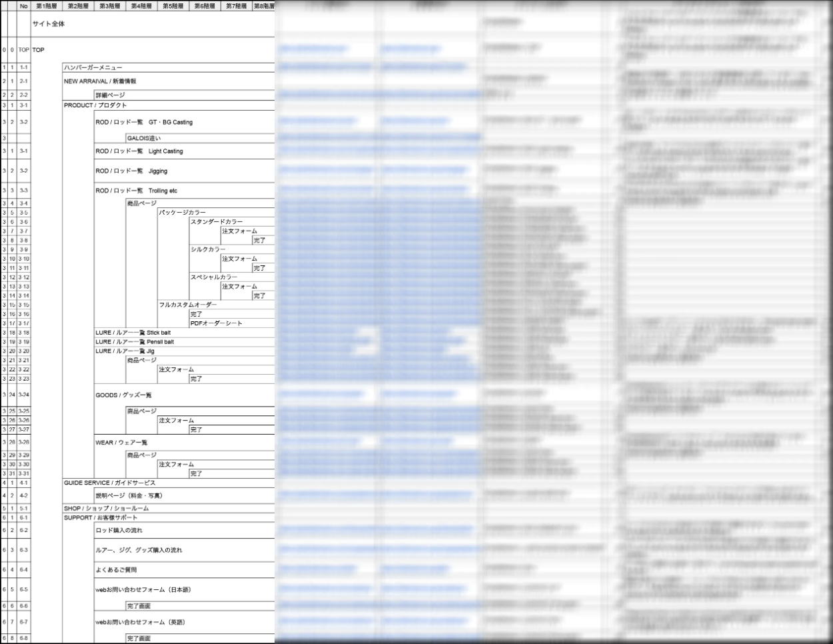
Task: Click 完了 in row 3-8
Action: point(263,241)
